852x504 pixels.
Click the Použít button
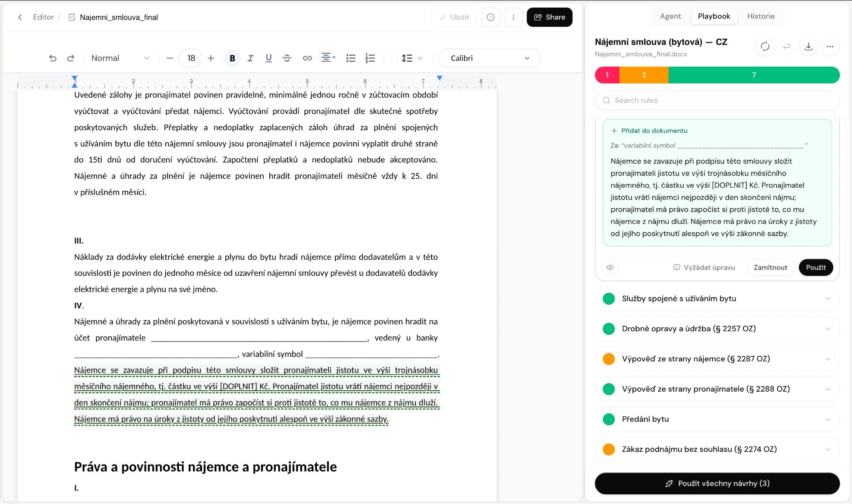click(x=816, y=267)
